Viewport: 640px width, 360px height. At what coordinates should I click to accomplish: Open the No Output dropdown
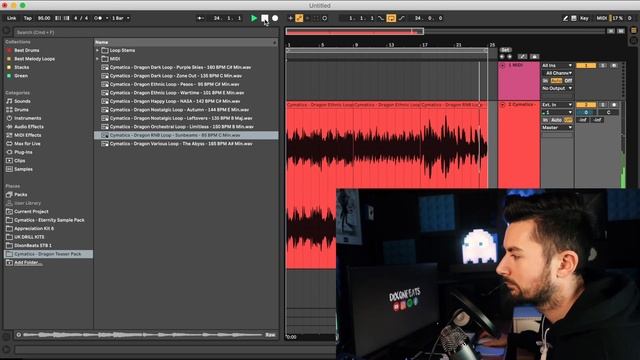coord(557,88)
